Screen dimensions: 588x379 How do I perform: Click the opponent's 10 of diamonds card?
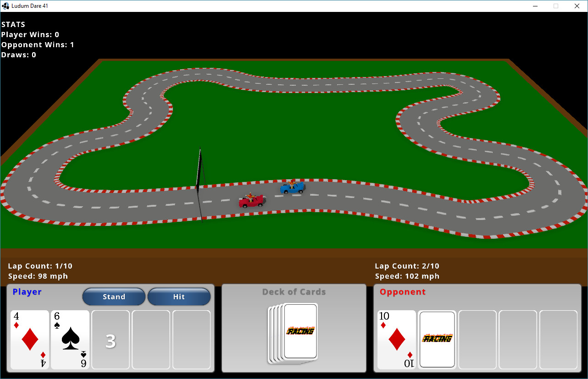pos(397,340)
